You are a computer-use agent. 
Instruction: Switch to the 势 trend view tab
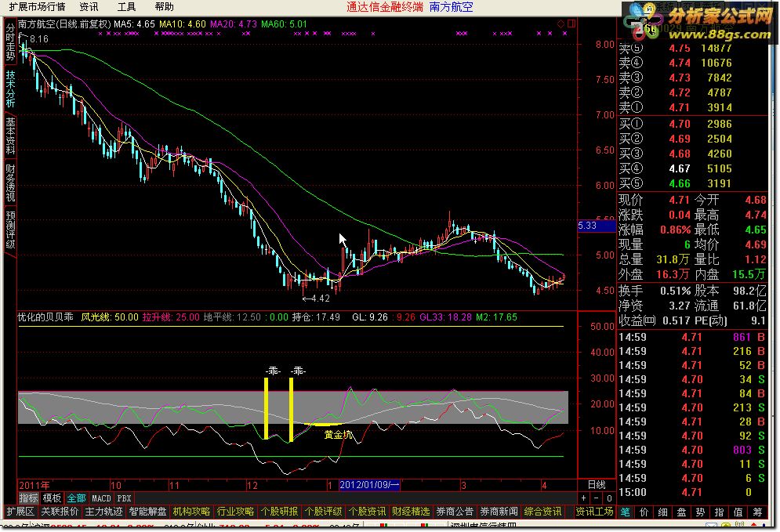(700, 512)
